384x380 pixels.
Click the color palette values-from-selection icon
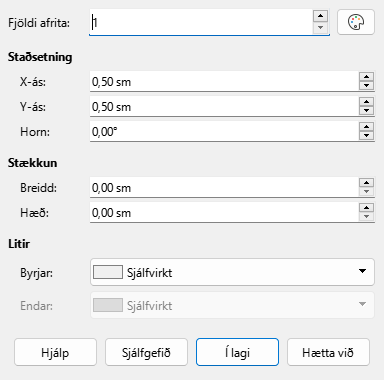point(356,22)
